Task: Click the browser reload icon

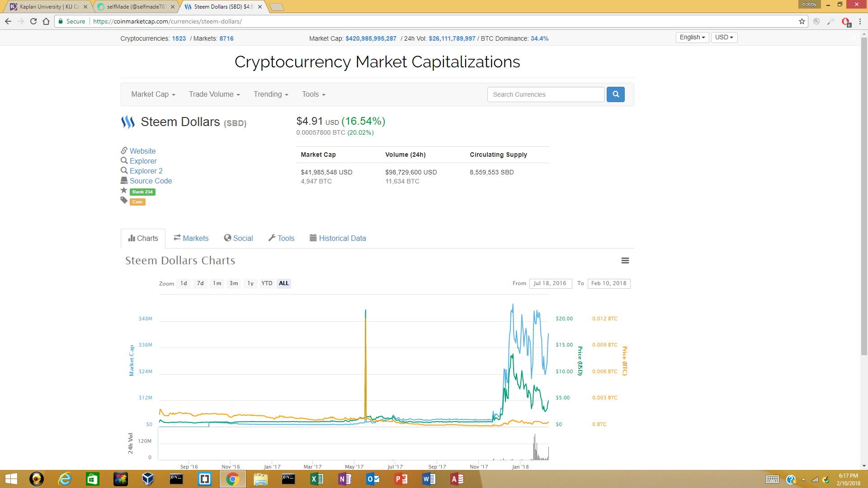Action: (33, 21)
